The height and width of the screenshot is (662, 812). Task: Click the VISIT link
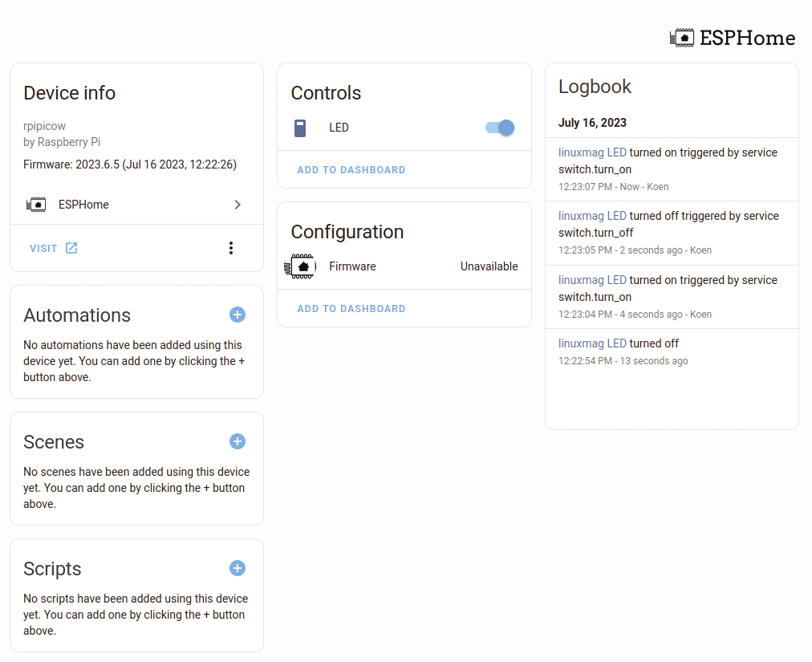coord(43,249)
